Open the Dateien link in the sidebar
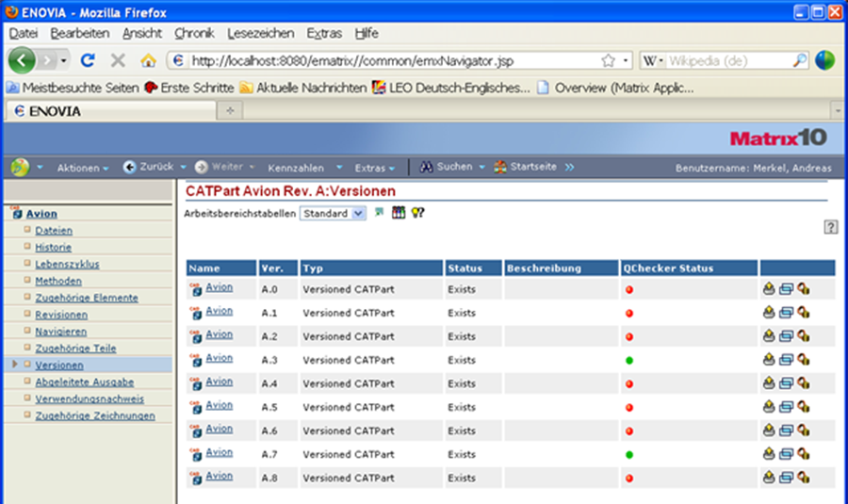Screen dimensions: 848x504 (54, 231)
